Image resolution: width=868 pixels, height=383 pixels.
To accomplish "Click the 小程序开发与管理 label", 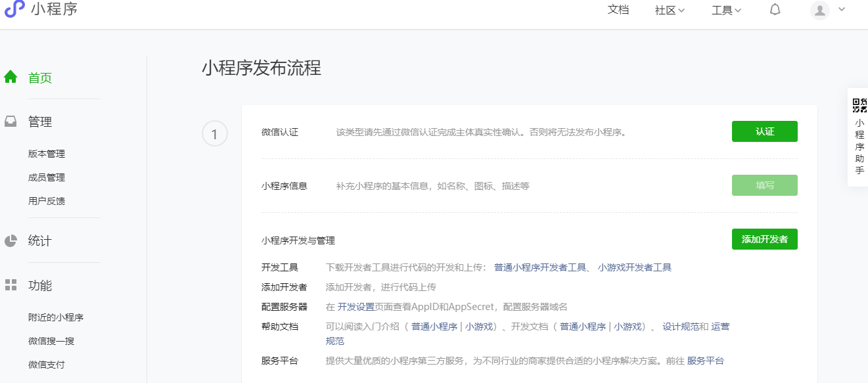I will (x=298, y=240).
